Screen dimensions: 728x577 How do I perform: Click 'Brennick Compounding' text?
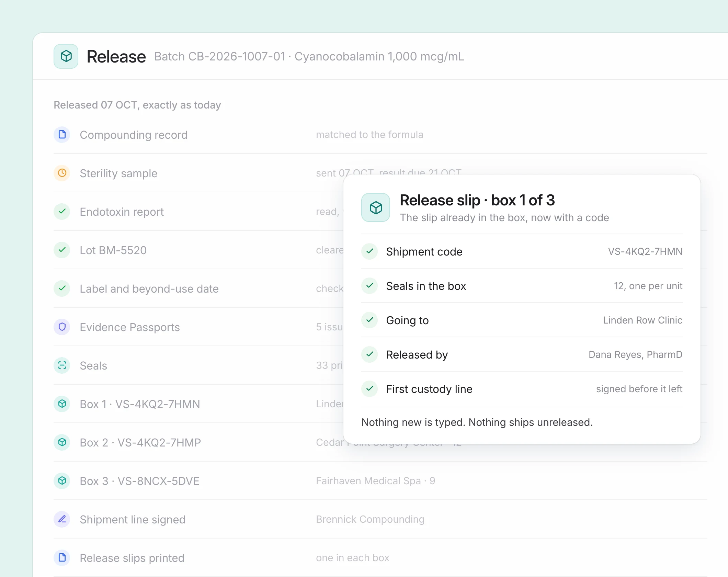(370, 519)
